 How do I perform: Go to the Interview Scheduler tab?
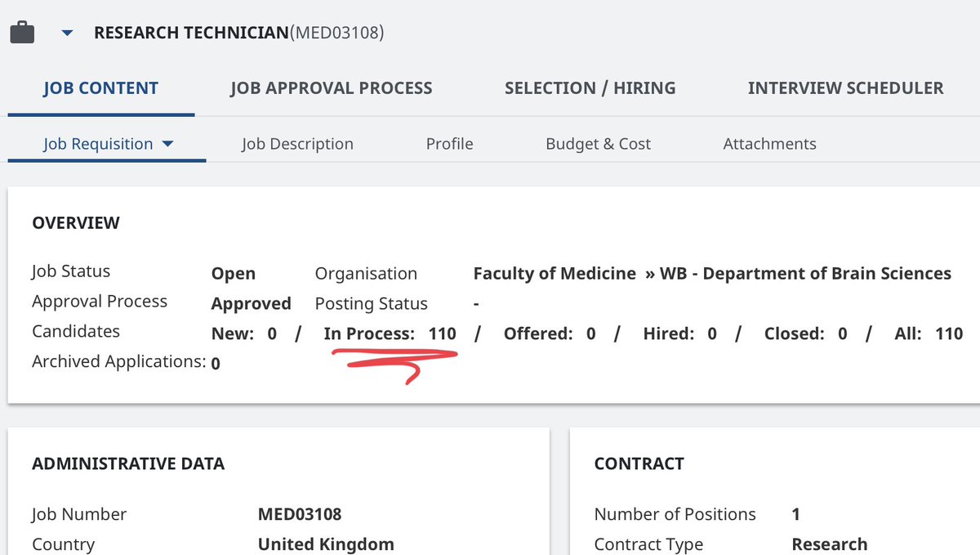(x=846, y=88)
